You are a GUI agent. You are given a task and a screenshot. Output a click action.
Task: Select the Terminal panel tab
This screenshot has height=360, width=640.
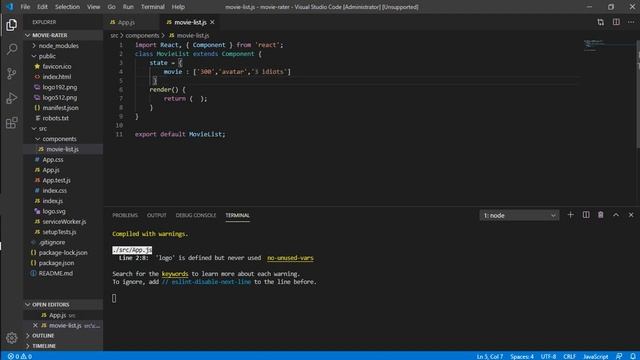point(238,215)
